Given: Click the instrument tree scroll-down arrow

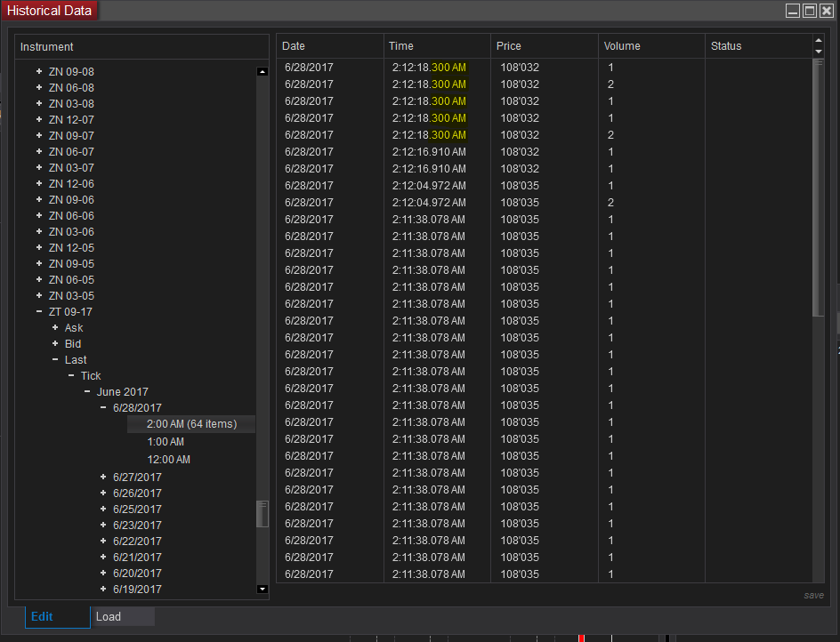Looking at the screenshot, I should pyautogui.click(x=262, y=589).
